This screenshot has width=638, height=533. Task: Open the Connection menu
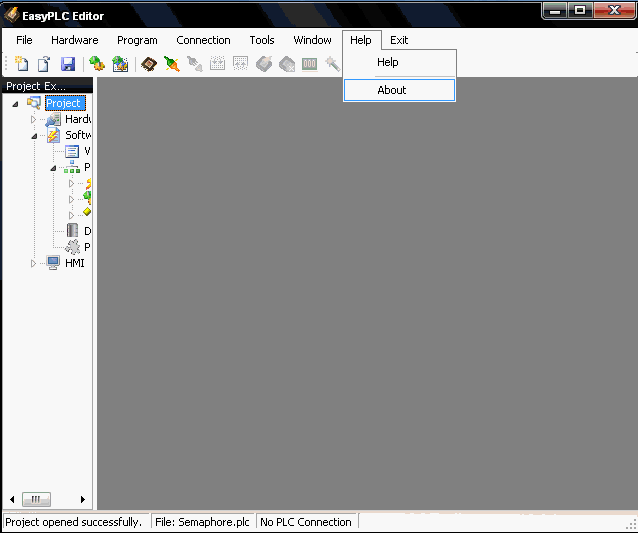click(203, 40)
